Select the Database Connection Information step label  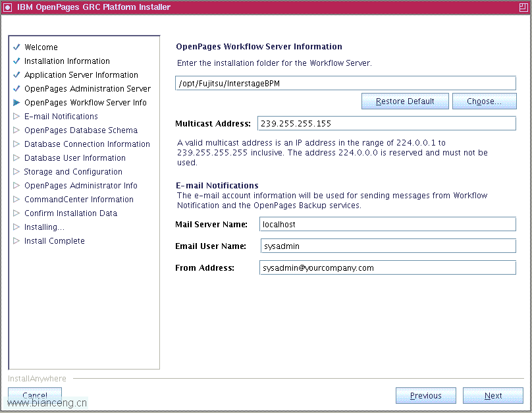87,144
